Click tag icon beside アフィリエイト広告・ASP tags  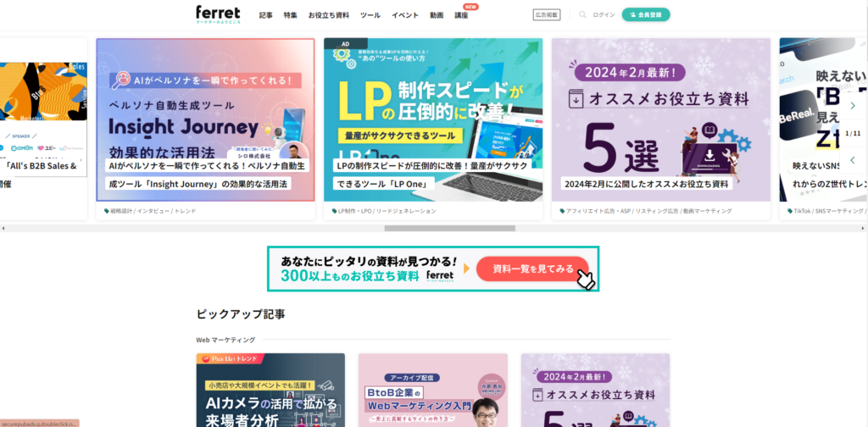[x=563, y=211]
